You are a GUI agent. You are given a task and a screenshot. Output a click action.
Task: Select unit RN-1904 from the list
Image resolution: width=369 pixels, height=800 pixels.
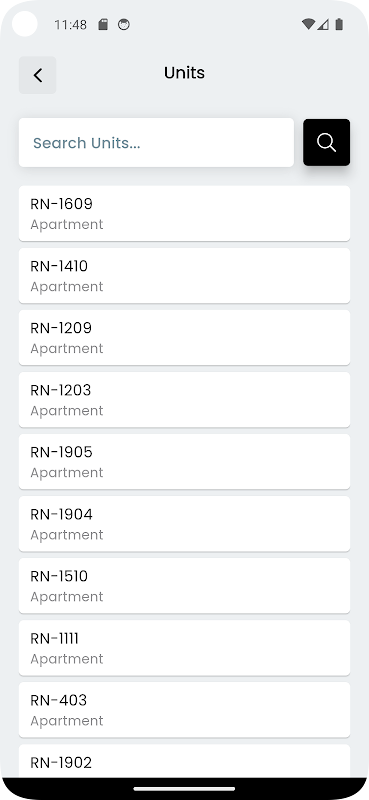184,523
